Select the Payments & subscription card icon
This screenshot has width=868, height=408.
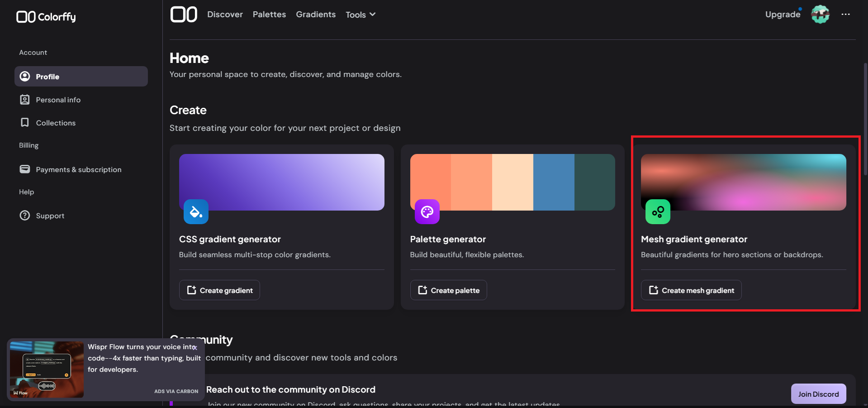(25, 169)
